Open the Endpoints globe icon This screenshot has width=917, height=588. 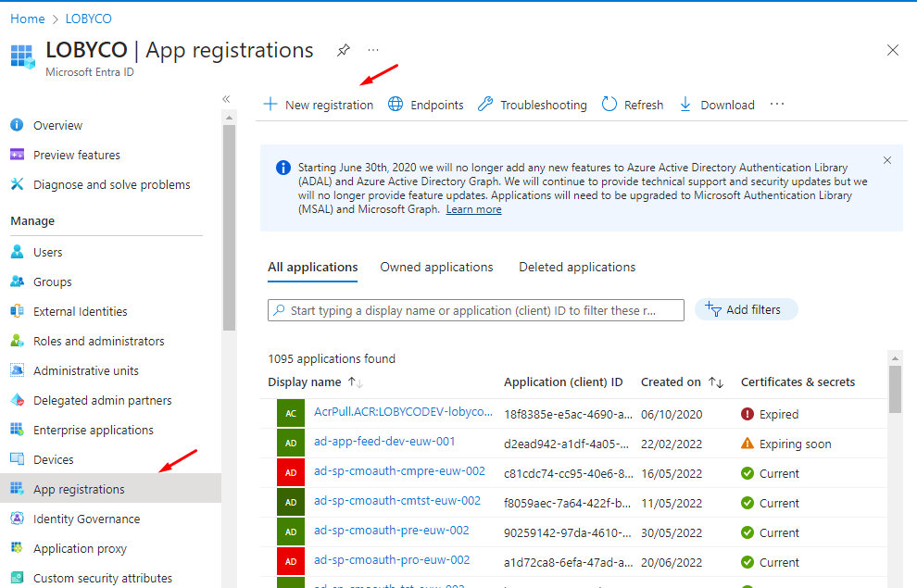click(x=396, y=105)
